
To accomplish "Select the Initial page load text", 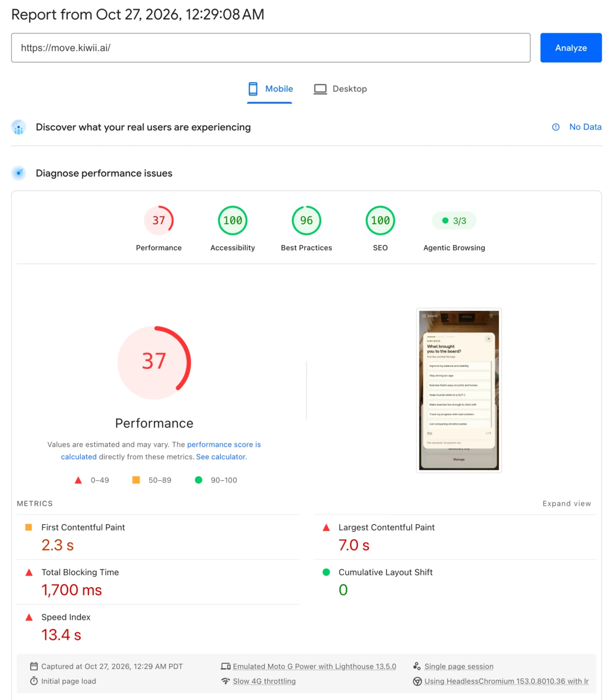I will [68, 681].
